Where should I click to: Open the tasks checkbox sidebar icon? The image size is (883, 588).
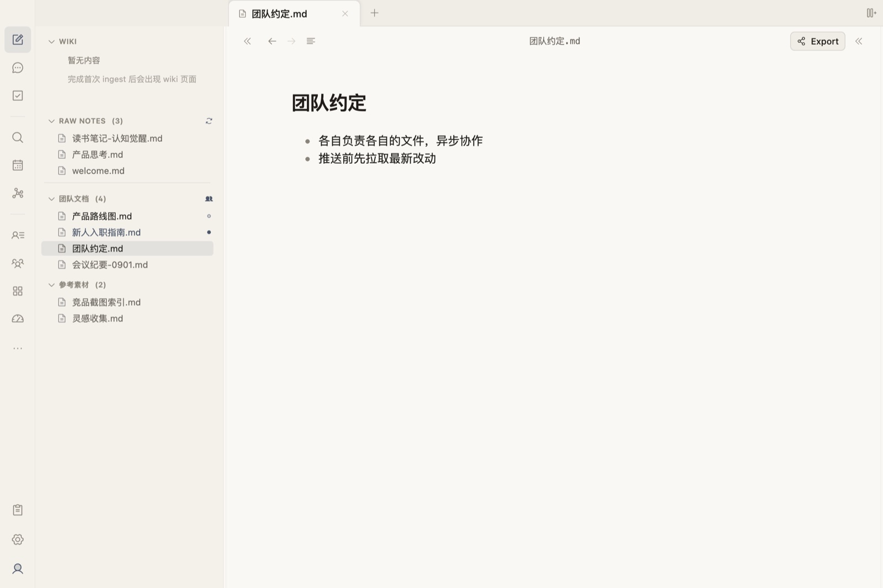click(18, 96)
